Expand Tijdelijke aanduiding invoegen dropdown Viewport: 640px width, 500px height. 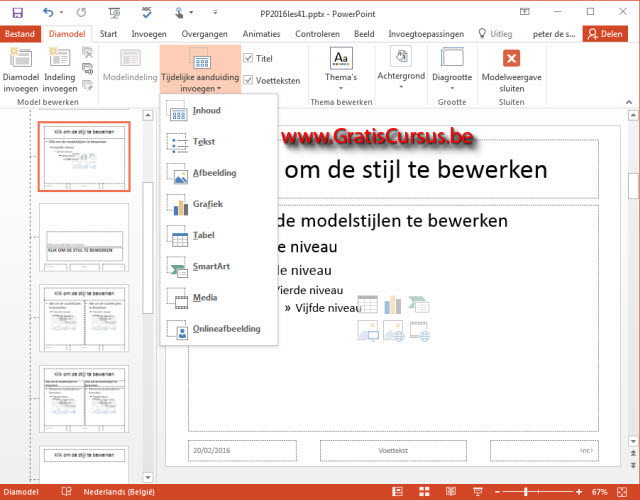[200, 70]
